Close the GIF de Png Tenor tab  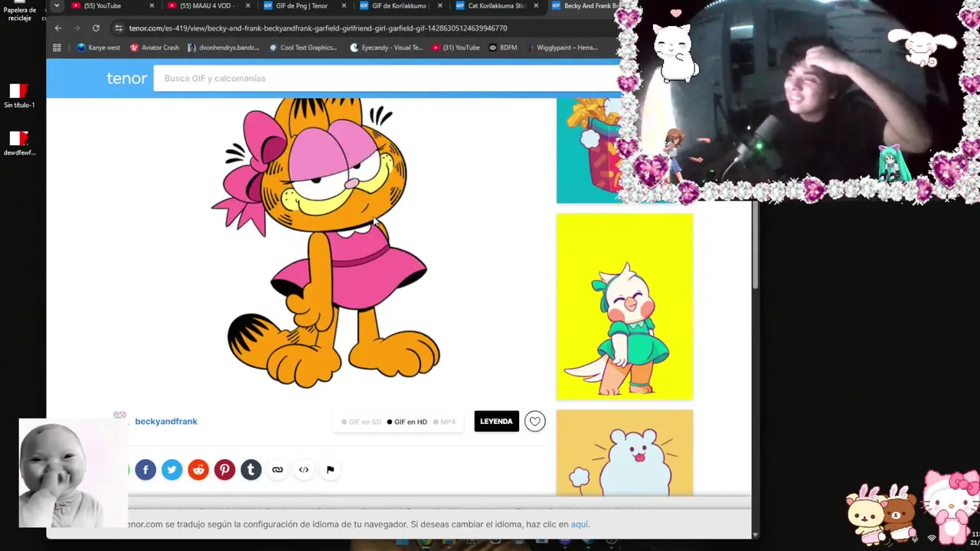[x=344, y=5]
